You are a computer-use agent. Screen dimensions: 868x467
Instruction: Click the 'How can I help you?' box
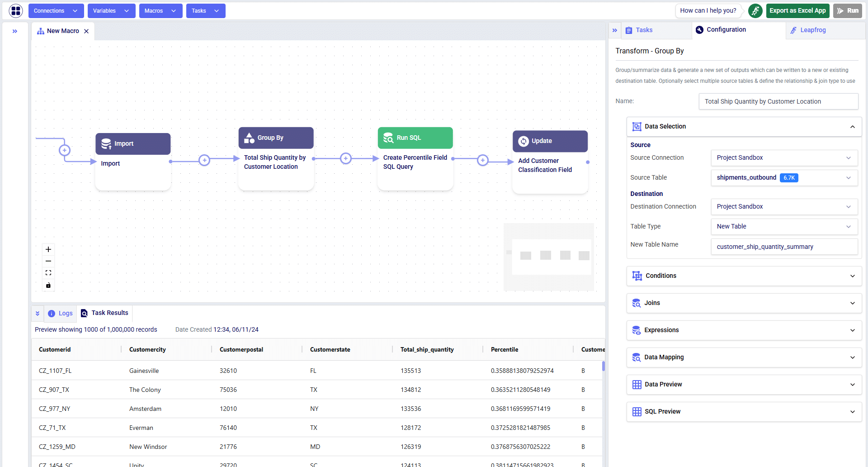click(708, 10)
